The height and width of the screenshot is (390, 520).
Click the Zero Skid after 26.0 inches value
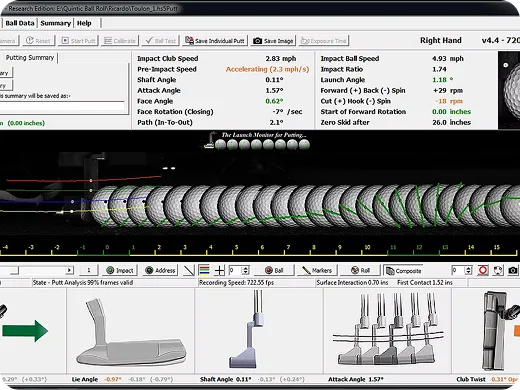coord(451,123)
